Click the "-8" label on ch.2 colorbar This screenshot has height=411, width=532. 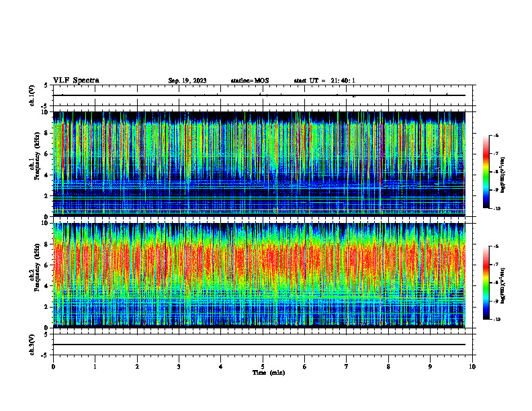[496, 283]
